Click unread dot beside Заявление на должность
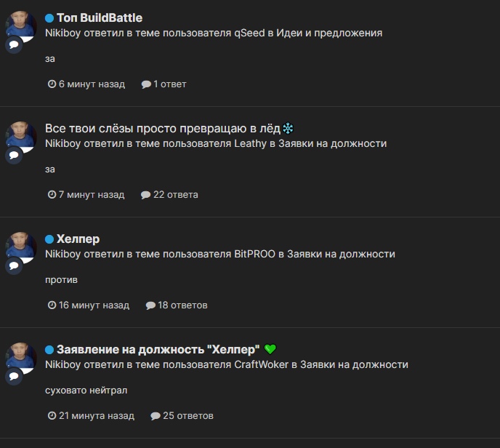Image resolution: width=500 pixels, height=448 pixels. pyautogui.click(x=49, y=350)
